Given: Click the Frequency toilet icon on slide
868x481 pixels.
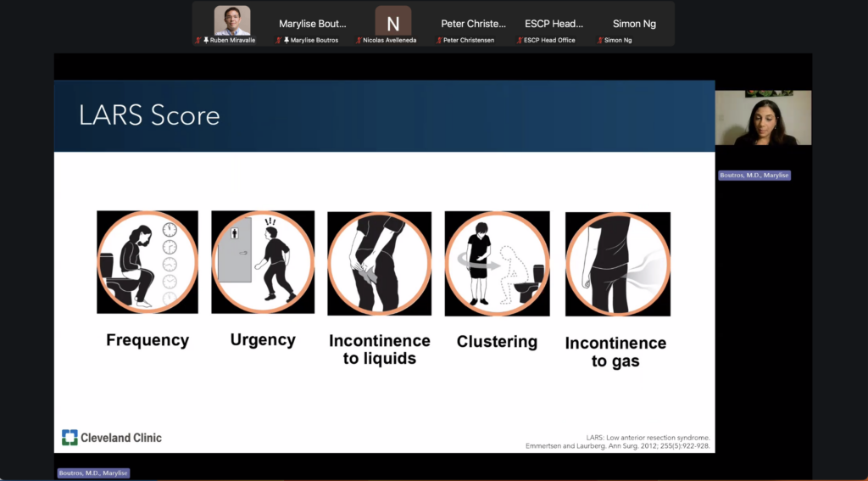Looking at the screenshot, I should pos(147,262).
